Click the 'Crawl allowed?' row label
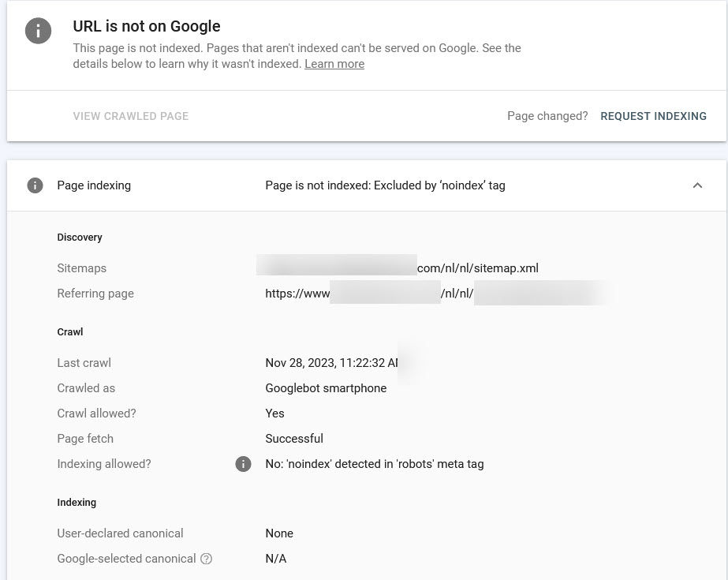The height and width of the screenshot is (580, 728). pos(96,413)
